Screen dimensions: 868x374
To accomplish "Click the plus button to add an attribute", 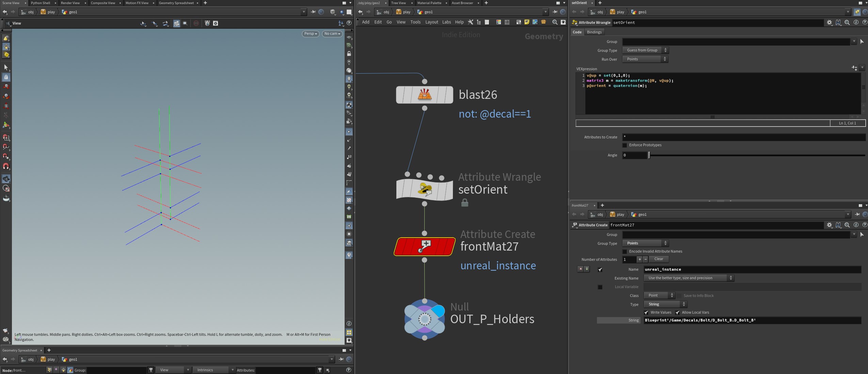I will point(640,259).
